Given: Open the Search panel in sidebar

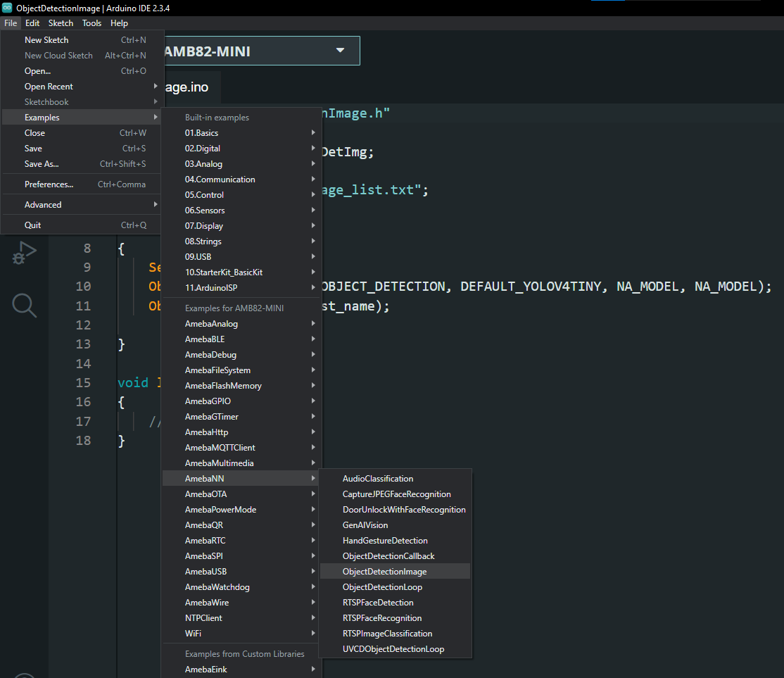Looking at the screenshot, I should point(24,305).
